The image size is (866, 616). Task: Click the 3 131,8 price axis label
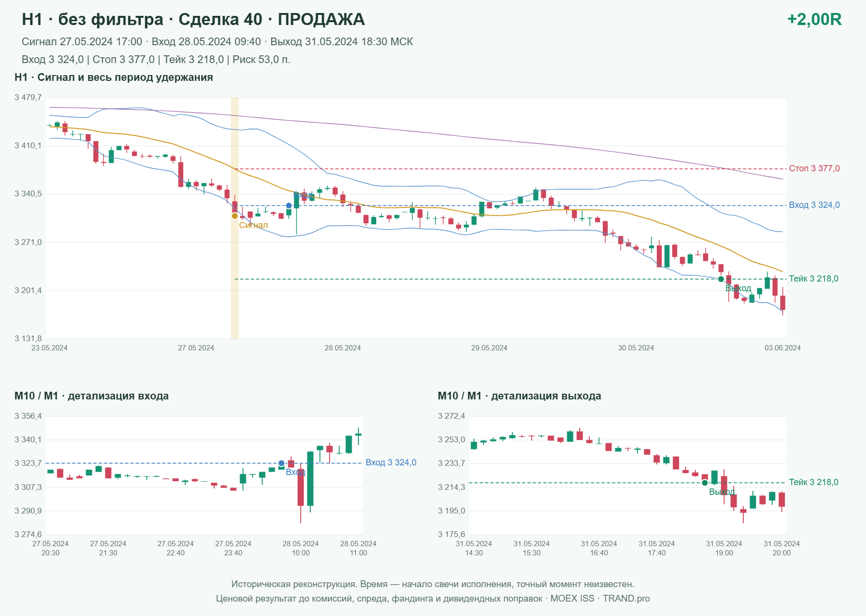tap(28, 339)
